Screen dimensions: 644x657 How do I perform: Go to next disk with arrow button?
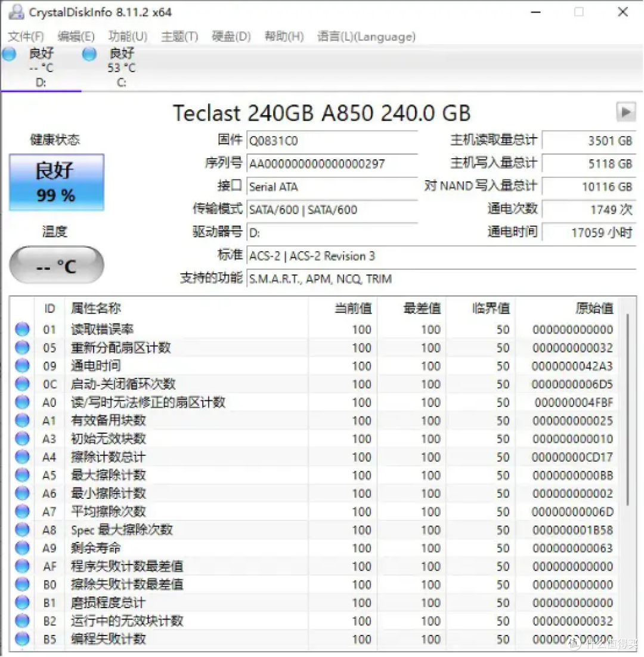626,112
